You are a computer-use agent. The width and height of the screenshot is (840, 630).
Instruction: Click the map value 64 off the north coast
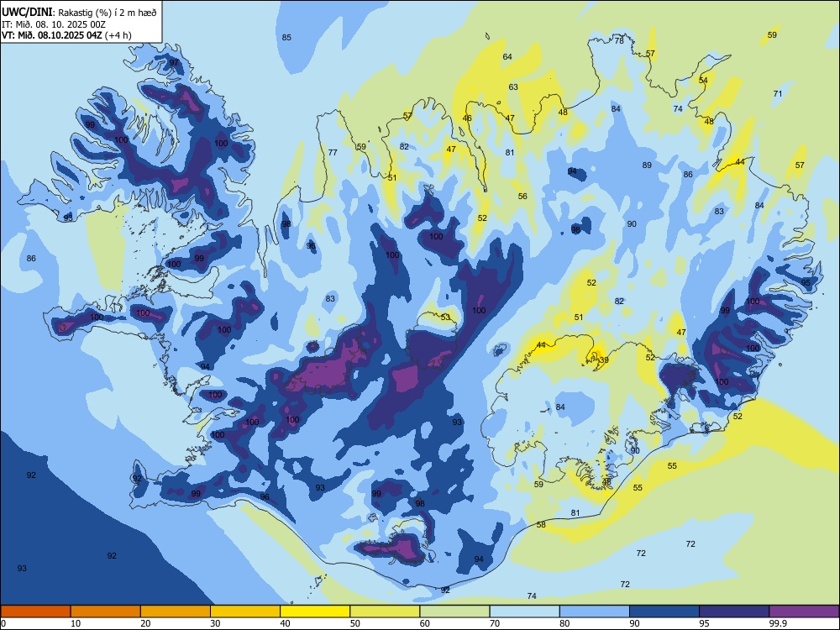[507, 57]
